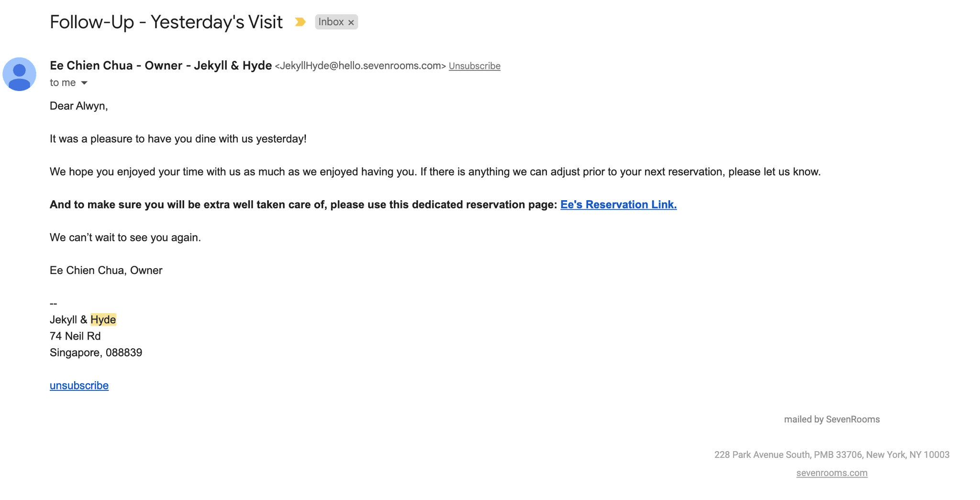Expand recipient details dropdown arrow
Screen dimensions: 980x500
pyautogui.click(x=84, y=83)
